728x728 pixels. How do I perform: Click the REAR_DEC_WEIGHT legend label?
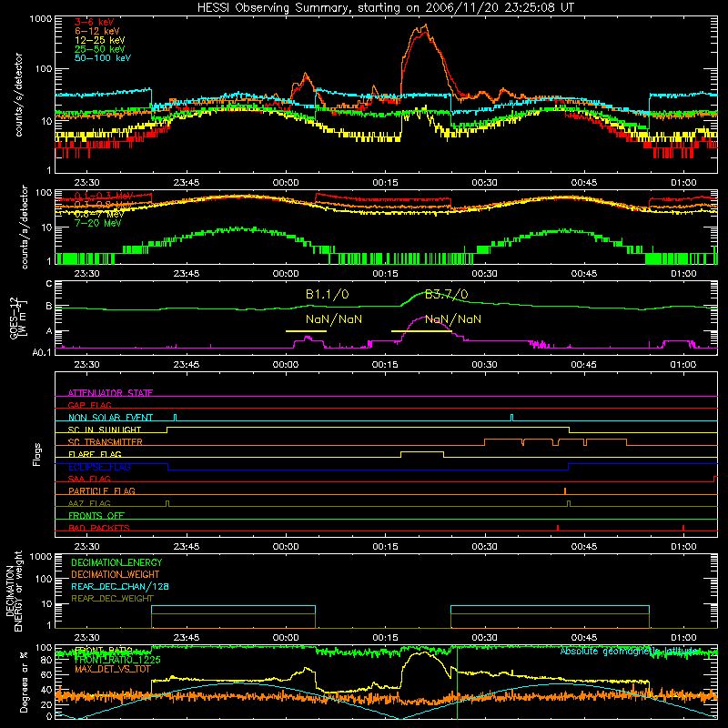[x=112, y=599]
